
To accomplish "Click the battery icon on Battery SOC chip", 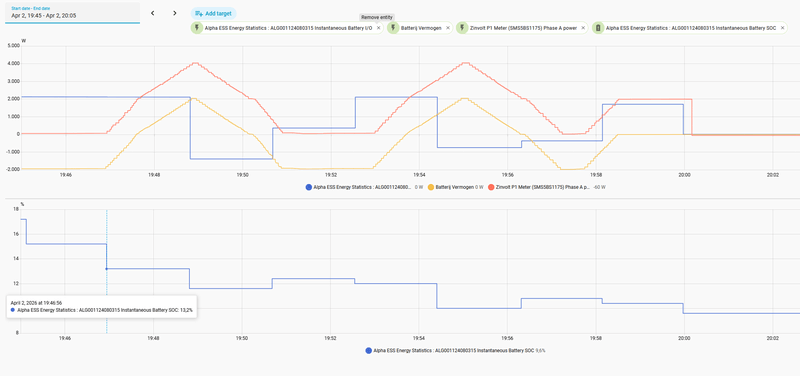I will pos(598,28).
